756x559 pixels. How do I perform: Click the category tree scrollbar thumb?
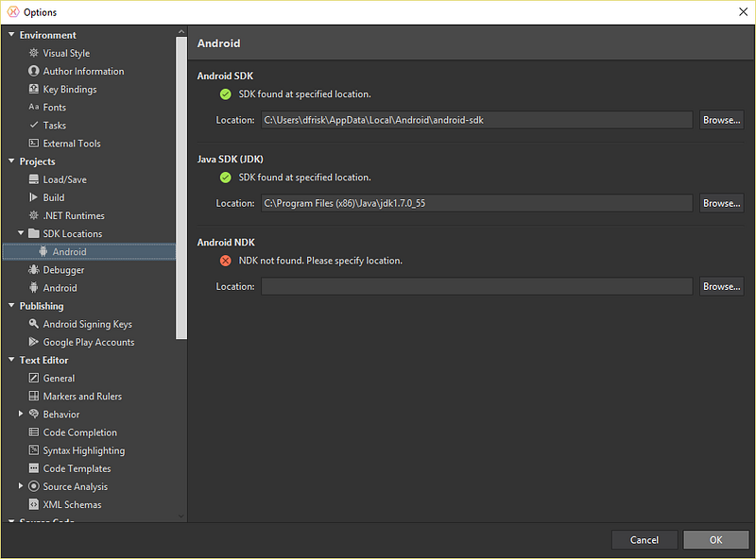point(181,188)
